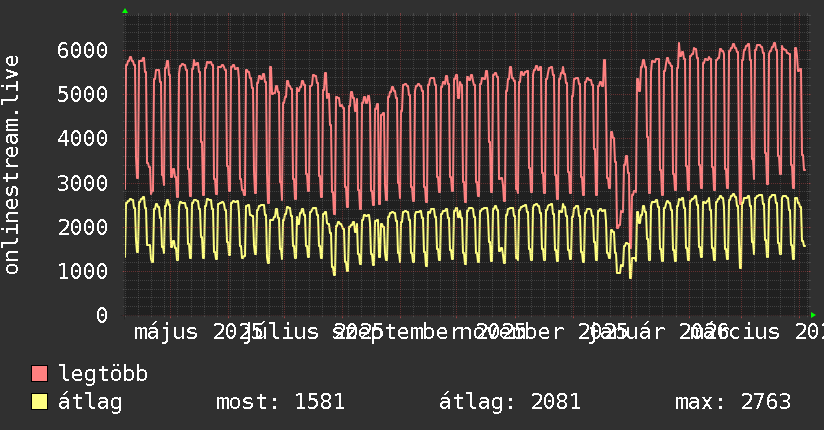Click the 1000 y-axis label
Screen dimensions: 824x430
coord(83,271)
